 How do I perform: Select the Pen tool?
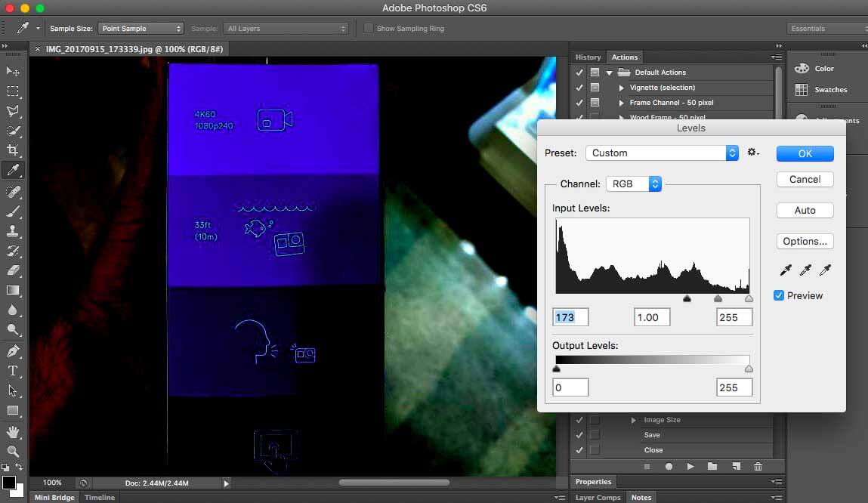point(13,351)
